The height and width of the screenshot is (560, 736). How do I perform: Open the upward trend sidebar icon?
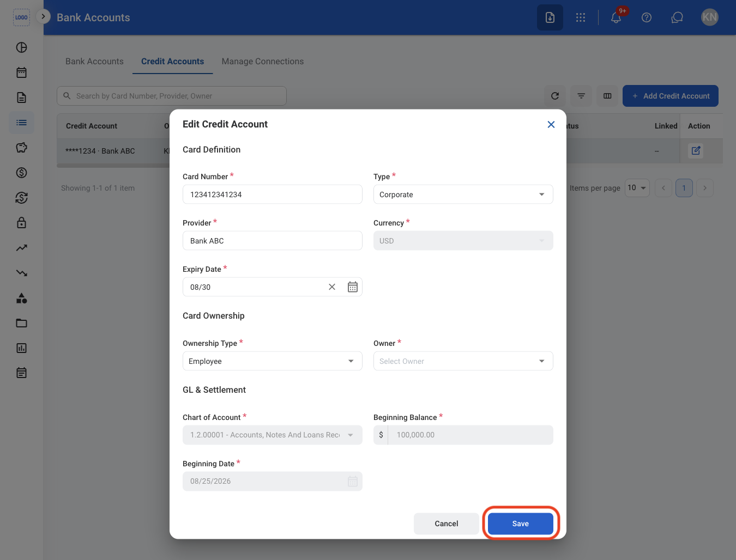(x=21, y=248)
